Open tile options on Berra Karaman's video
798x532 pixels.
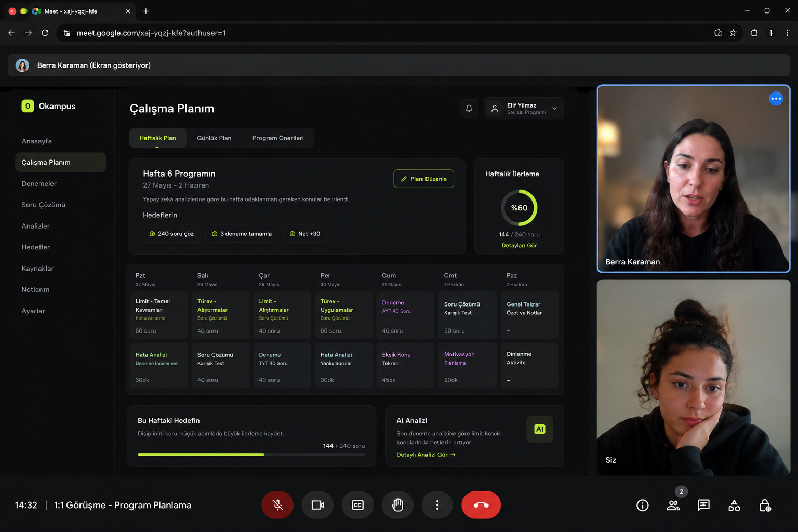[776, 99]
